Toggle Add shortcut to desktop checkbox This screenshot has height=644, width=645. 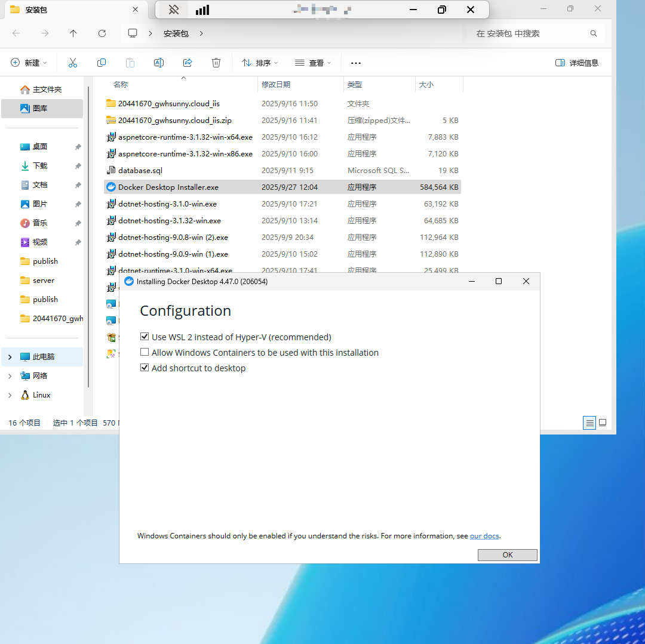click(x=145, y=368)
